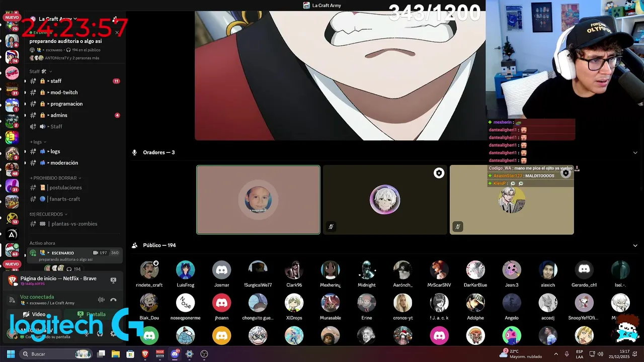Toggle the Vídeo camera button
Image resolution: width=644 pixels, height=362 pixels.
(34, 314)
